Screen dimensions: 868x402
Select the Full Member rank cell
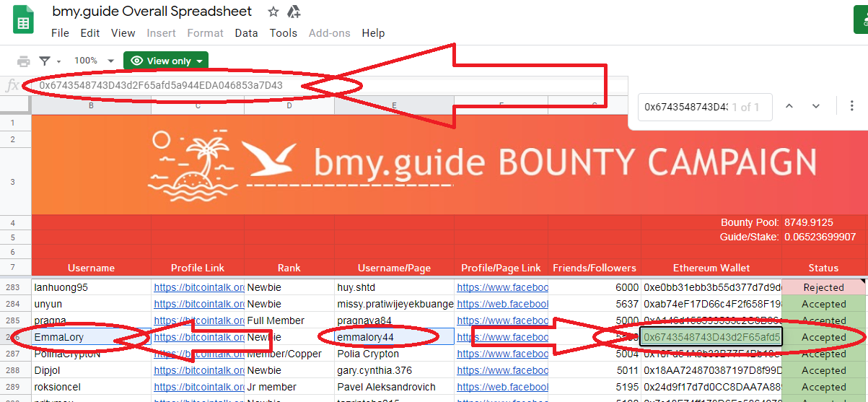289,320
